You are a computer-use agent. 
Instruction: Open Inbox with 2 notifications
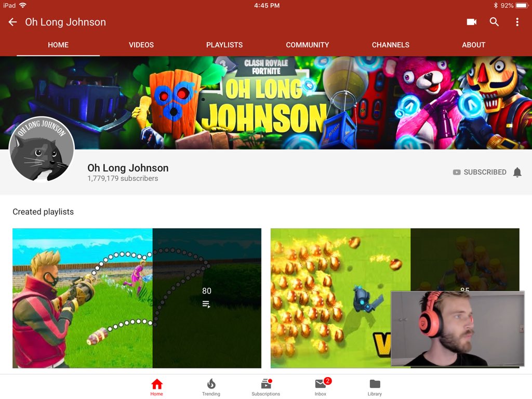pos(321,387)
